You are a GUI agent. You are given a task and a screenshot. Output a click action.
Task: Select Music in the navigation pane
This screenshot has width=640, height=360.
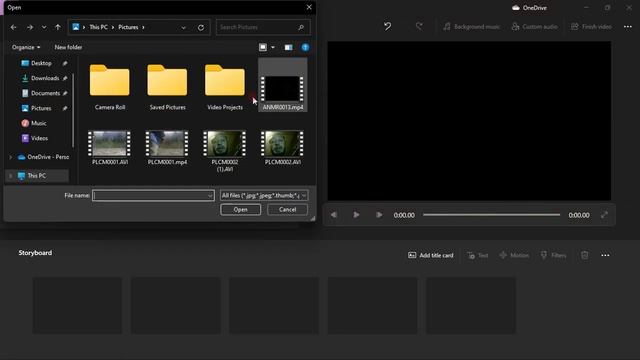(x=38, y=123)
